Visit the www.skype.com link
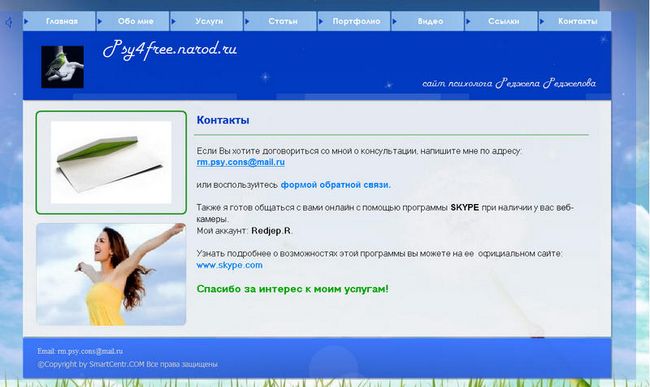650x387 pixels. tap(229, 265)
